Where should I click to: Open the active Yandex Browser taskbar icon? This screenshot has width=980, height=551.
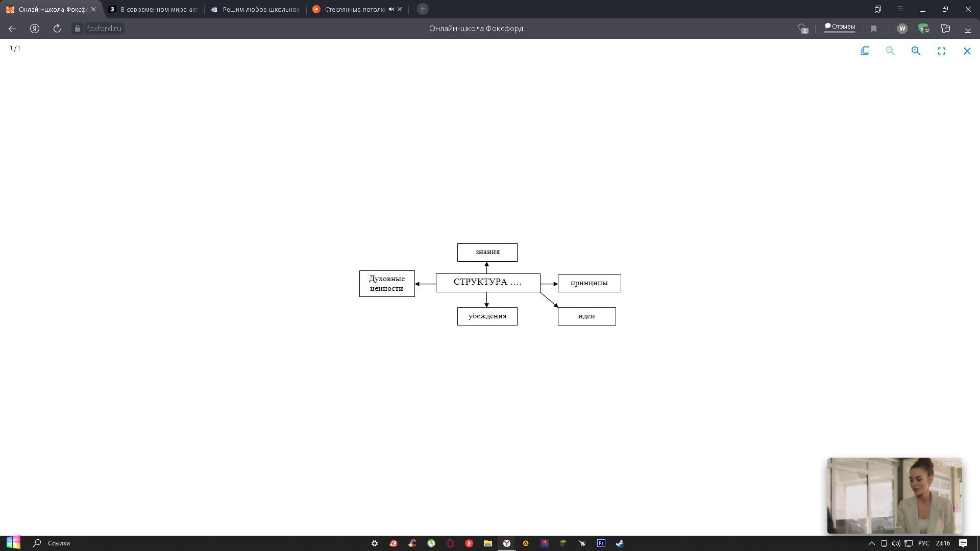[x=507, y=543]
